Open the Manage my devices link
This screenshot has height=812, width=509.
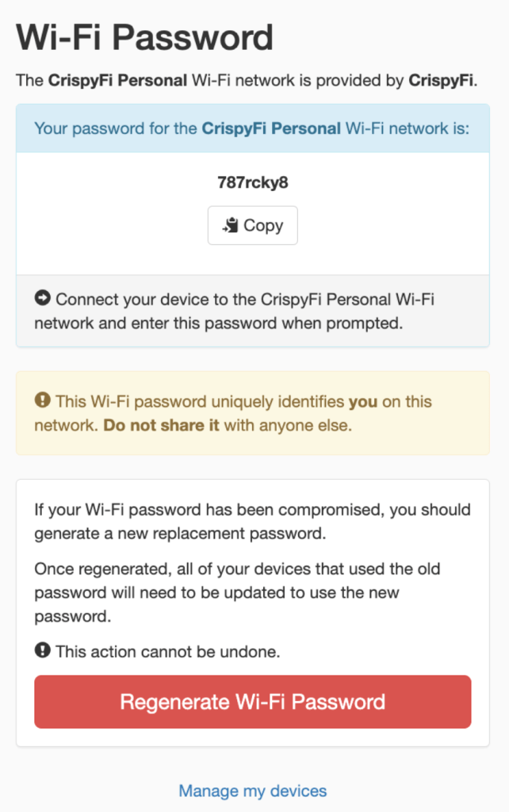coord(252,791)
